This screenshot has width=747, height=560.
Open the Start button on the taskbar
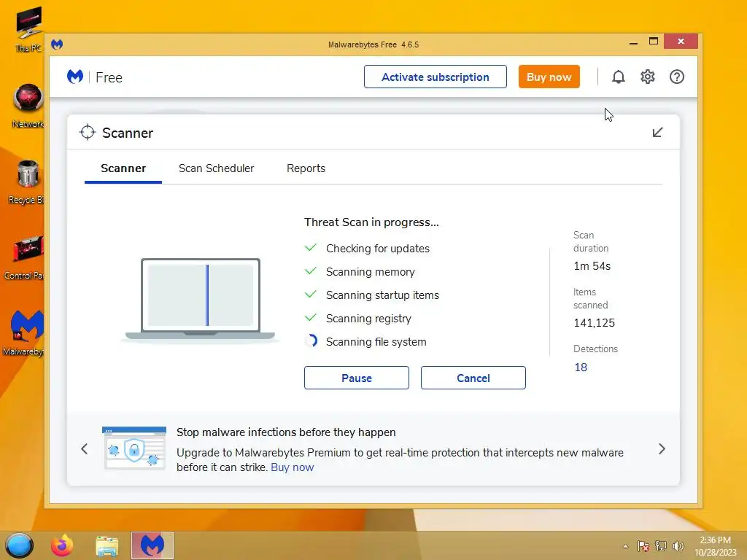[x=20, y=545]
